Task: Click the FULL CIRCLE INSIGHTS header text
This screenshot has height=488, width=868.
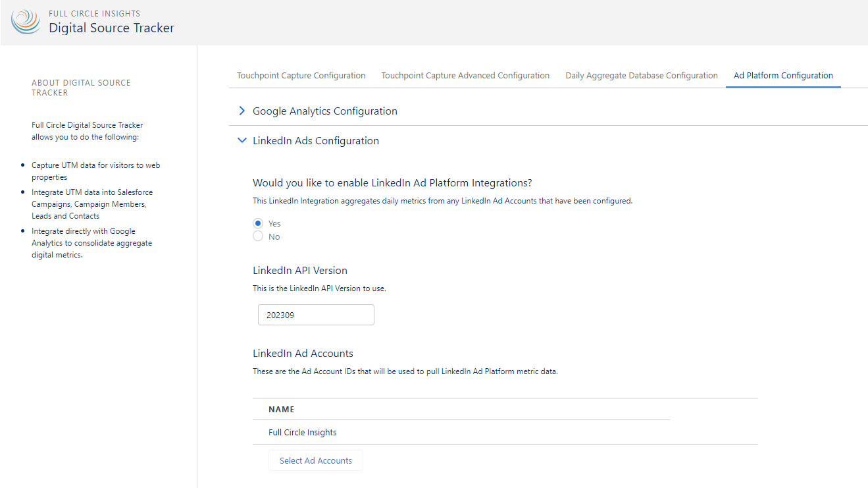Action: (x=94, y=13)
